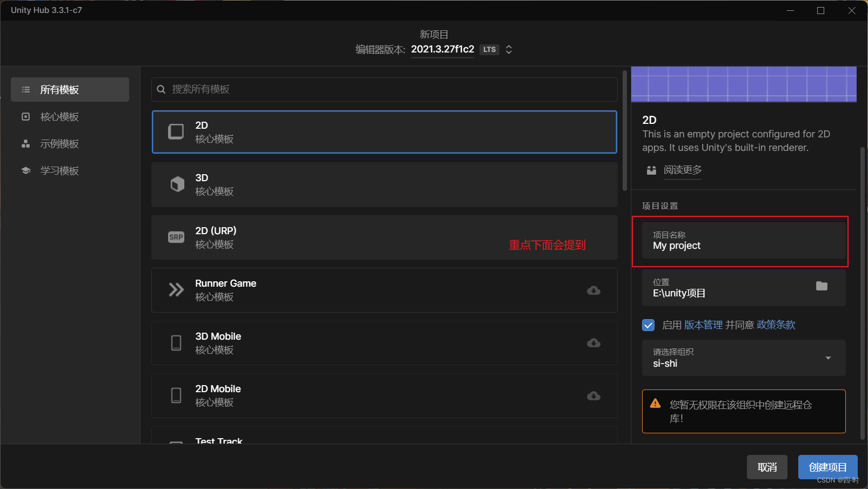Open the 阅读更多 link
Screen dimensions: 868x489
point(683,170)
